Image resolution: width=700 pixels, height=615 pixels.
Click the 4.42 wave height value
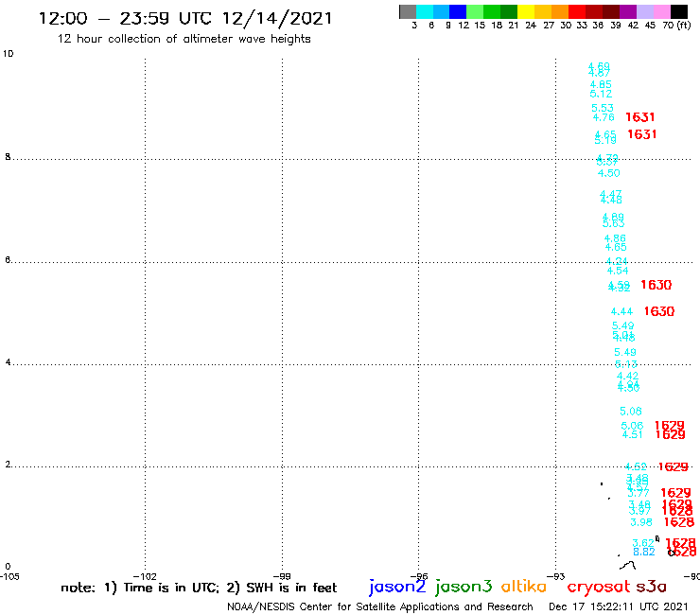(628, 376)
